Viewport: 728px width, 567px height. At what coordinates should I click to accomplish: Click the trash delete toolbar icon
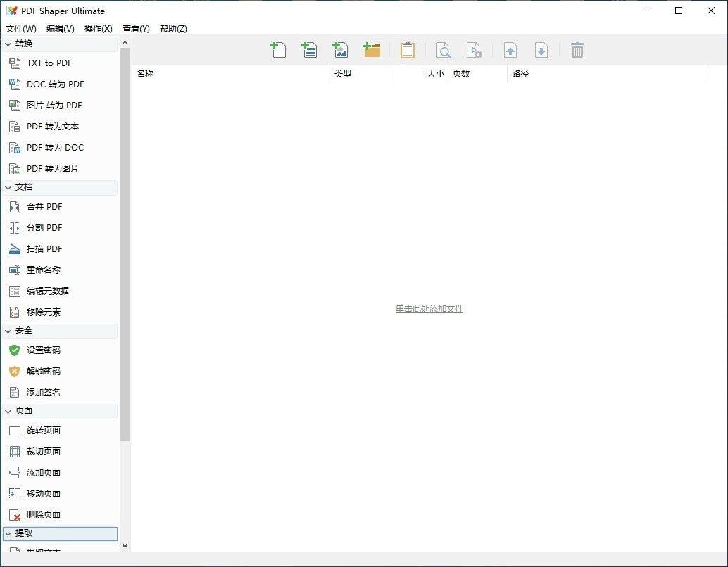577,50
